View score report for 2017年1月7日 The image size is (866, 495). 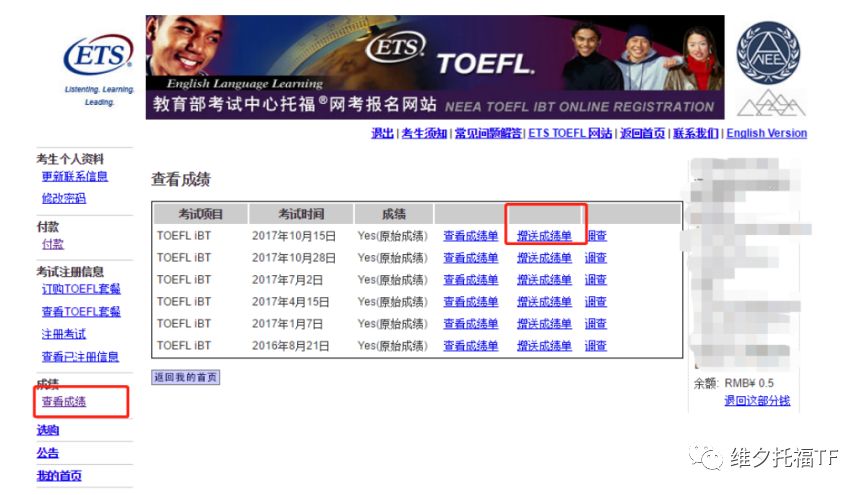click(471, 324)
